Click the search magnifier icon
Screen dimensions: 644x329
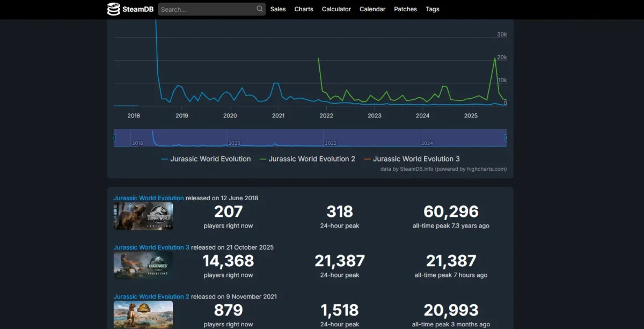[x=260, y=9]
